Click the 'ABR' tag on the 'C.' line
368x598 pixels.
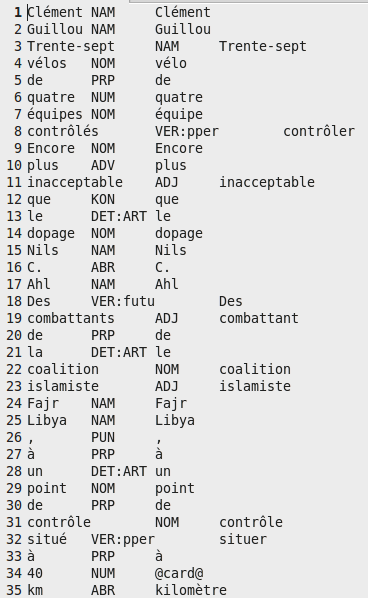103,267
